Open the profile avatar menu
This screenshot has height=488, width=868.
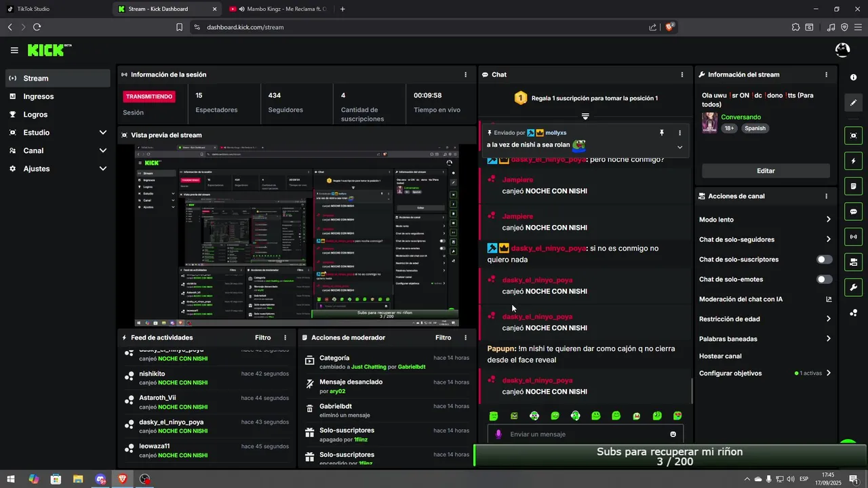842,50
